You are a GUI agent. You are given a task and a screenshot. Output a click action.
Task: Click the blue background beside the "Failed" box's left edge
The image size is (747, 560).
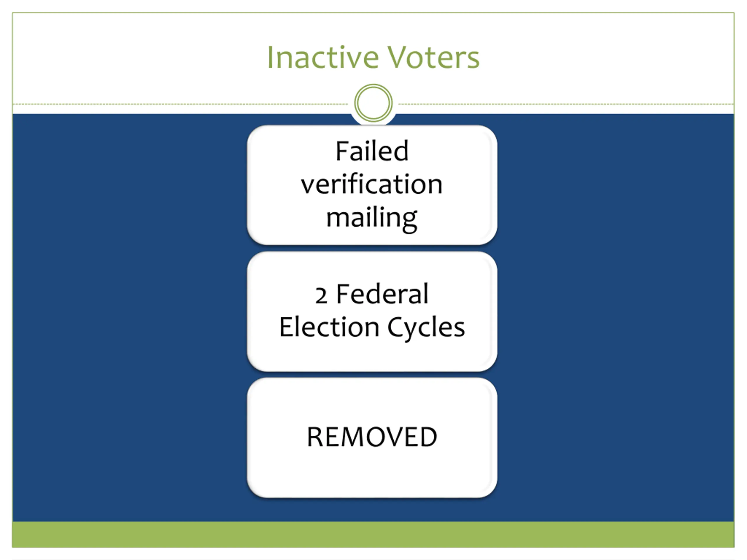pos(130,185)
